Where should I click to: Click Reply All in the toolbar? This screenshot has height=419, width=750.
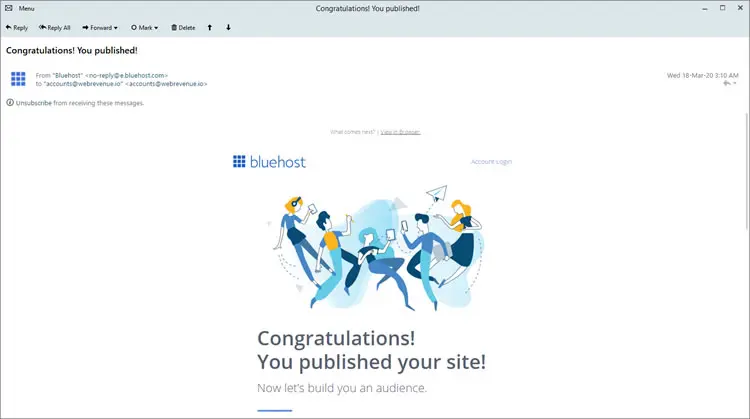(x=54, y=28)
